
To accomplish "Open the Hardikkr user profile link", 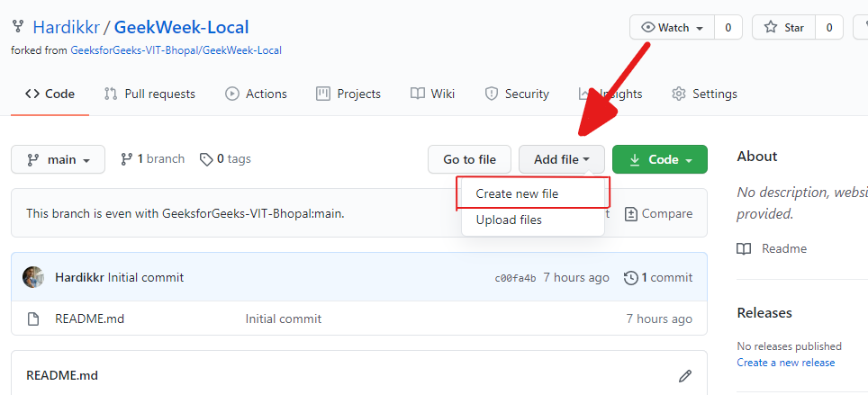I will coord(67,27).
